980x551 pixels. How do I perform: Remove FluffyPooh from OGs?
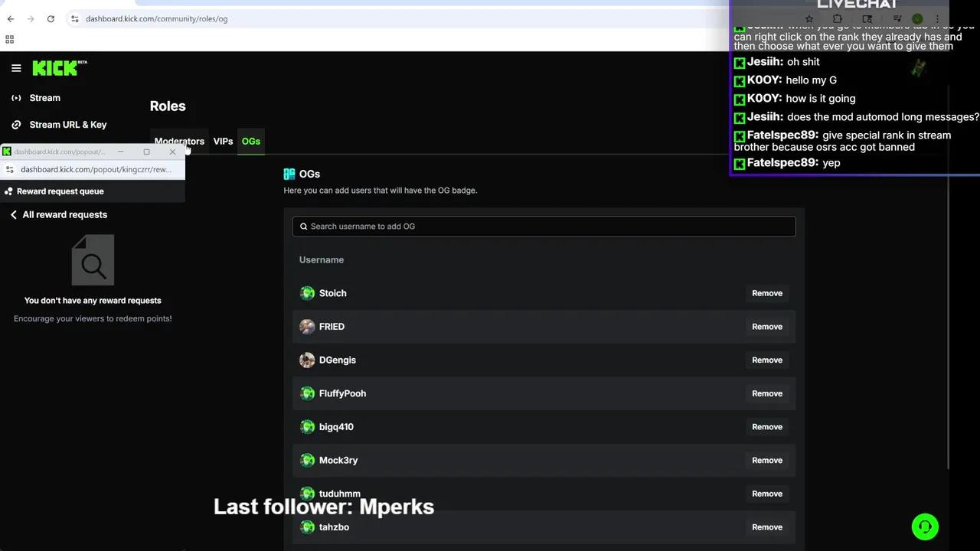pyautogui.click(x=767, y=393)
